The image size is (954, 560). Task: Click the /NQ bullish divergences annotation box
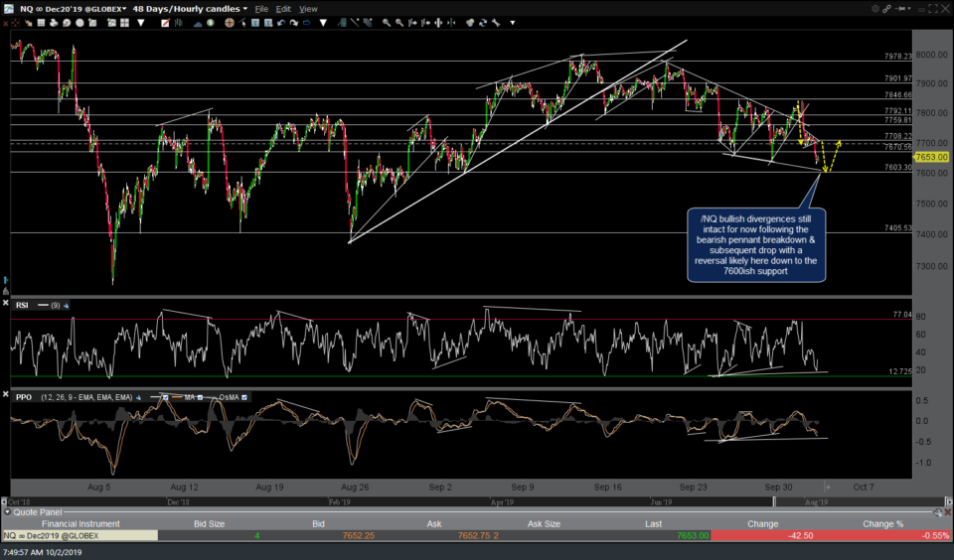[756, 245]
